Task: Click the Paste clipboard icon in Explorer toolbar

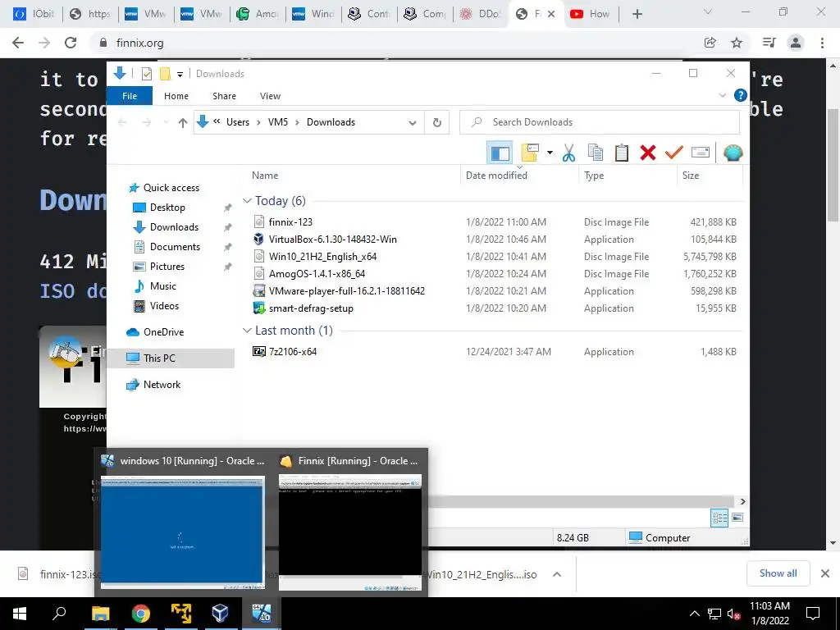Action: tap(622, 153)
